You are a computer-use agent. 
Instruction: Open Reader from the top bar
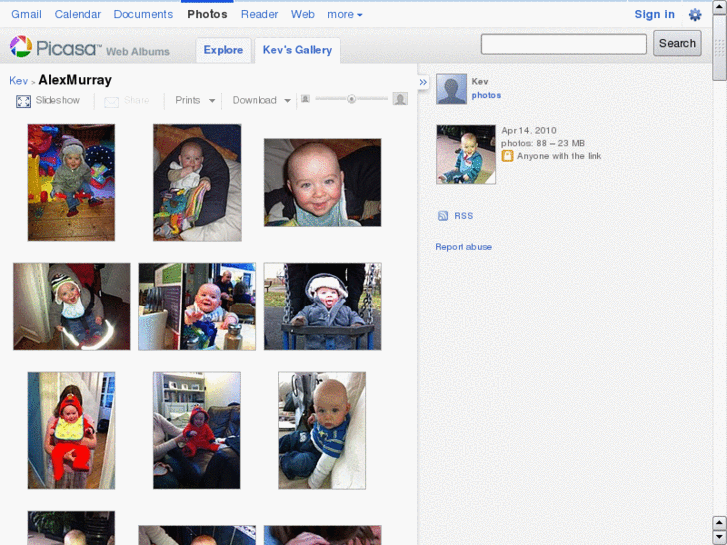[259, 14]
